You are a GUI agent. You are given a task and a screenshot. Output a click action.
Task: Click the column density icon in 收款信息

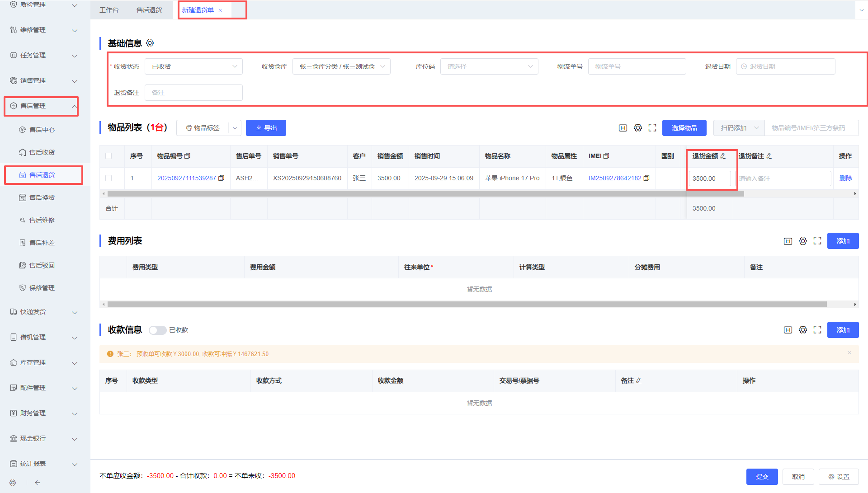(x=788, y=330)
